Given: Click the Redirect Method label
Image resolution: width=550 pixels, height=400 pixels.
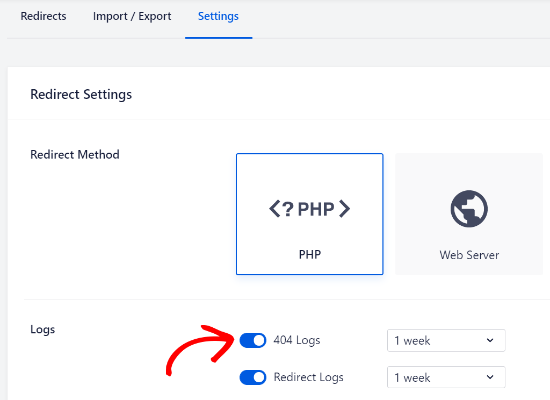Looking at the screenshot, I should point(75,154).
